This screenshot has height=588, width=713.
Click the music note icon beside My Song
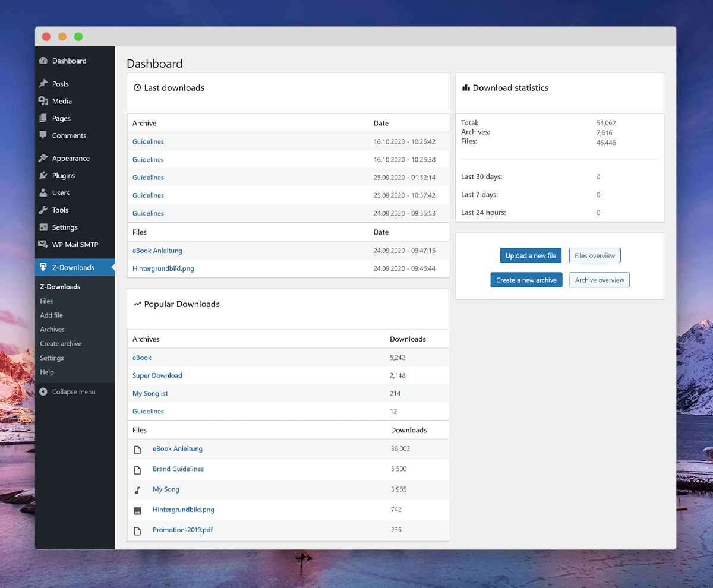pyautogui.click(x=137, y=490)
